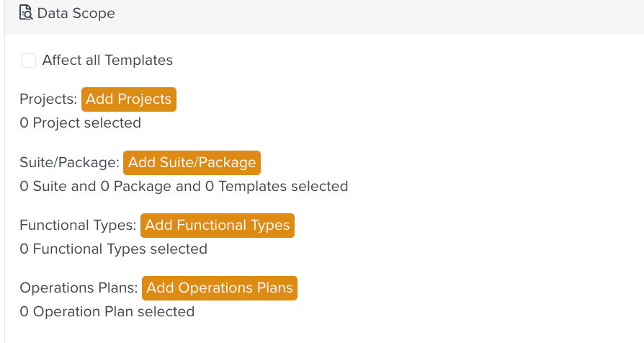Screen dimensions: 644x343
Task: Click the word 'Templates' in the suite summary
Action: [253, 187]
